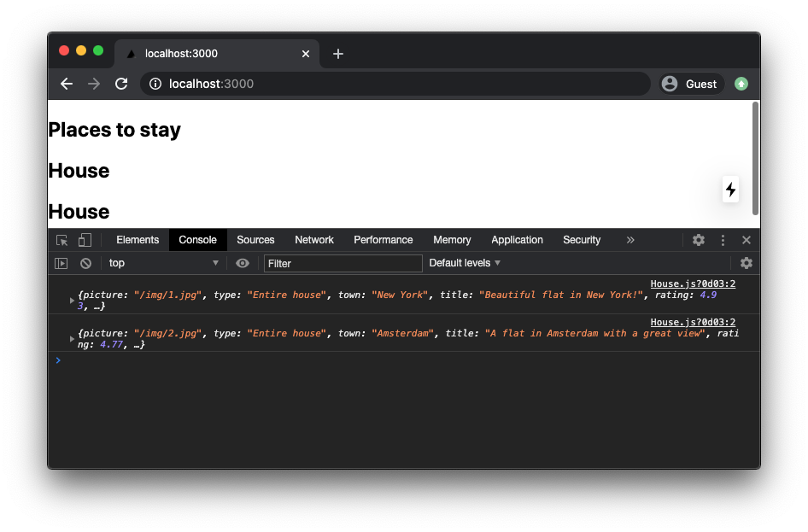
Task: Click the lightning bolt overlay button
Action: point(730,189)
